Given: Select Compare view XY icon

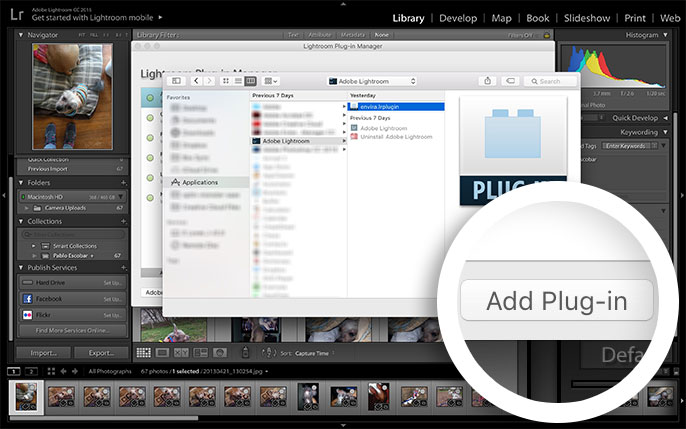Looking at the screenshot, I should [x=182, y=352].
